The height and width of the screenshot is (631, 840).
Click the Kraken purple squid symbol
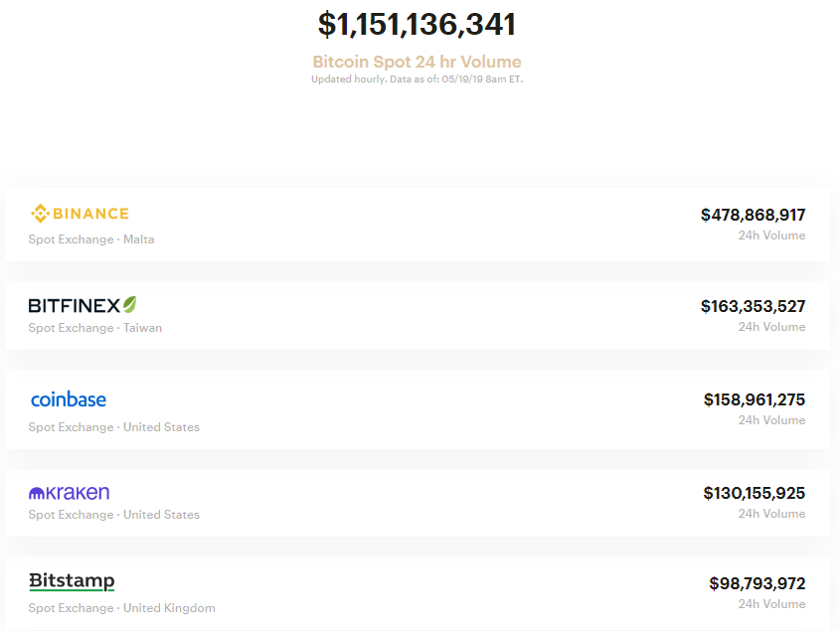coord(37,494)
